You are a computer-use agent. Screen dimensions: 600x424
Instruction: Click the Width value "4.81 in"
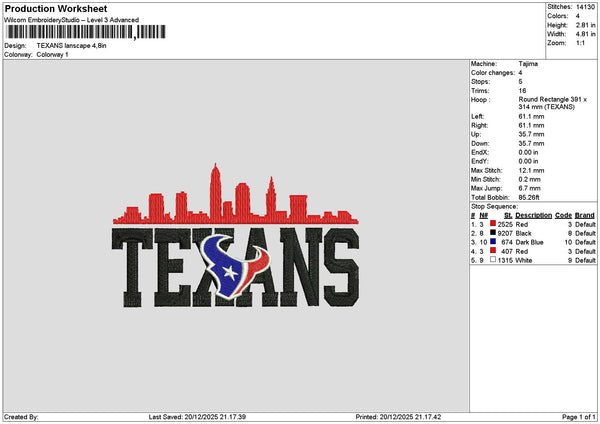pos(585,34)
